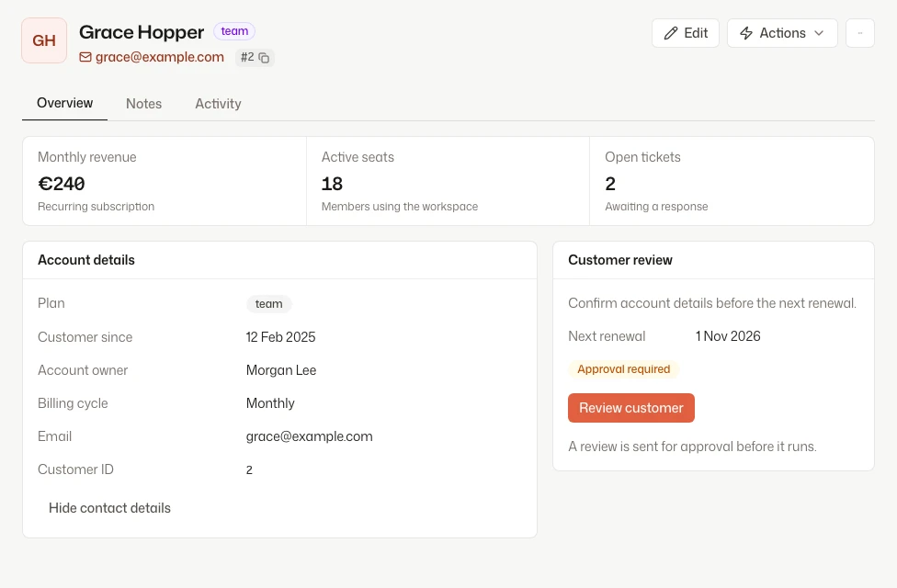Screen dimensions: 897x588
Task: Click the Grace Hopper name heading
Action: [x=142, y=32]
